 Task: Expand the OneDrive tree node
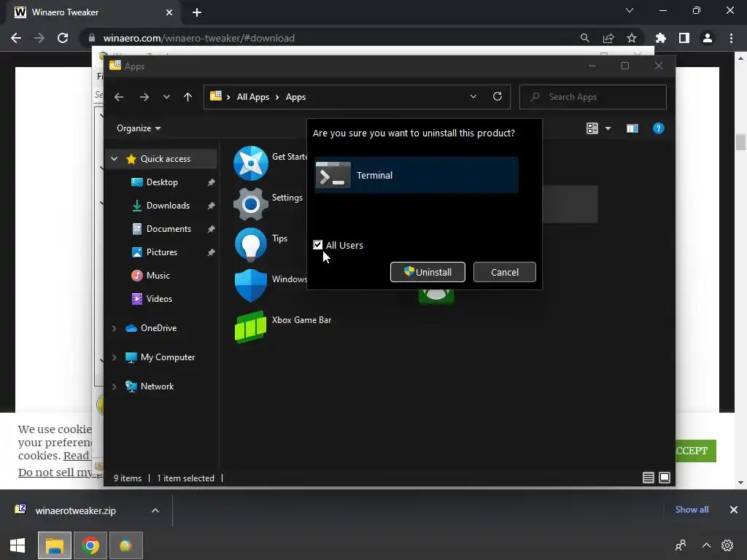tap(115, 328)
